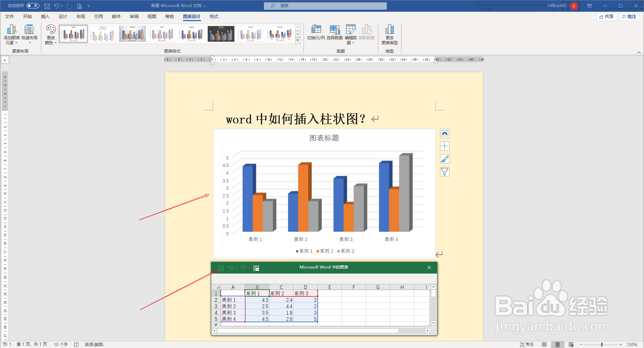Click the Undo icon in chart data window
This screenshot has height=348, width=644.
click(x=230, y=268)
